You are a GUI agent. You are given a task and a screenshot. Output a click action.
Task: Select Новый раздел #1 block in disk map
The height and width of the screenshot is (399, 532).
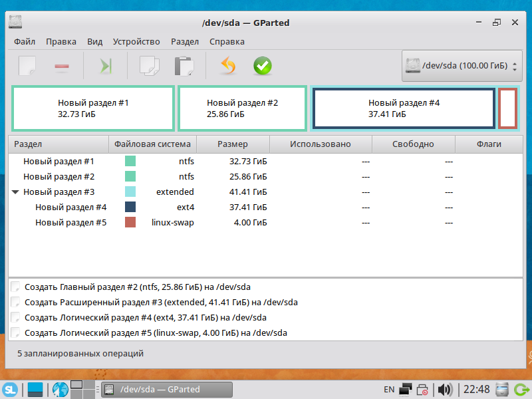[x=93, y=108]
